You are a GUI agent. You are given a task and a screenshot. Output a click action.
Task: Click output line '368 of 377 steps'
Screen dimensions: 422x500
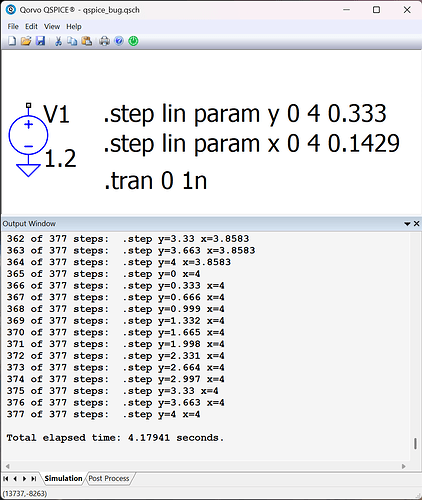click(115, 309)
